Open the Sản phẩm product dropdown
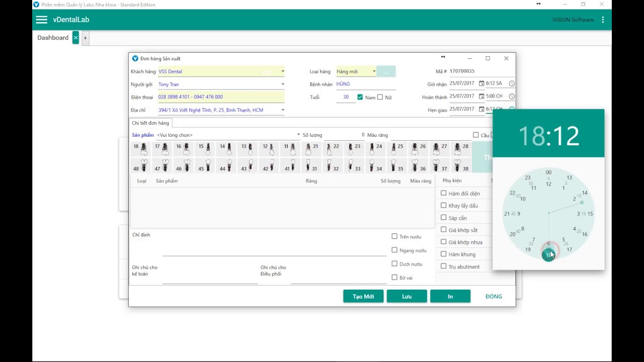 point(298,135)
